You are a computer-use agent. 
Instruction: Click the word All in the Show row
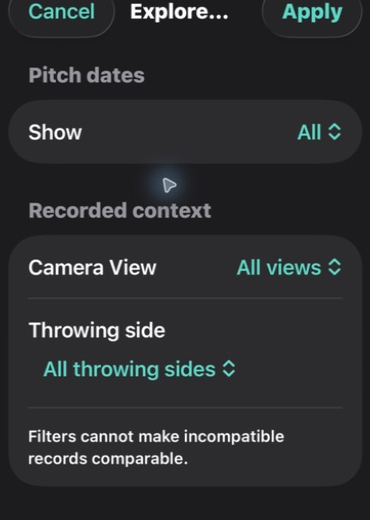(x=309, y=132)
